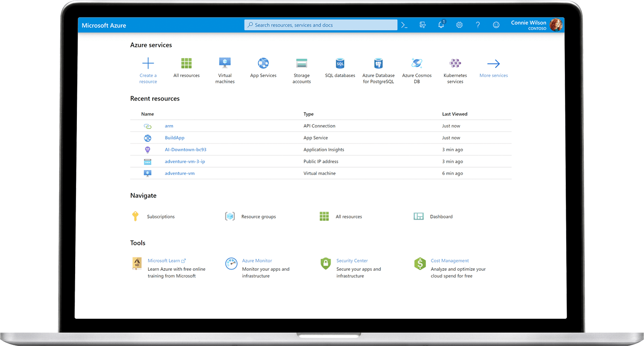Open the Kubernetes services icon
644x346 pixels.
[455, 64]
